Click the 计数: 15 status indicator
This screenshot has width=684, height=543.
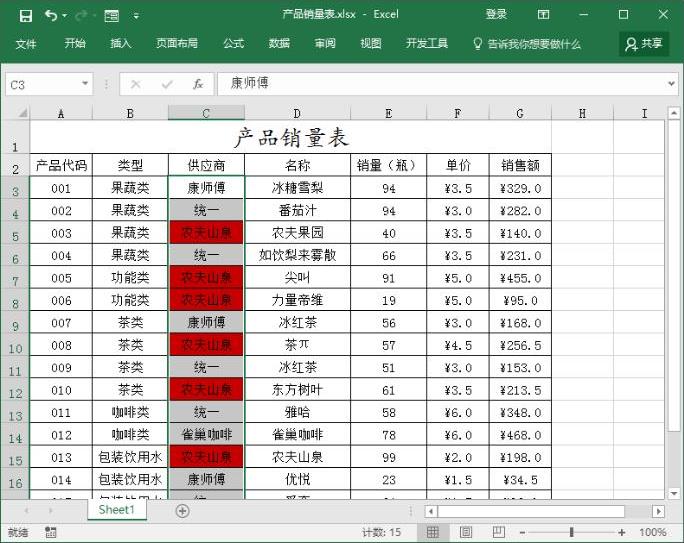[381, 532]
